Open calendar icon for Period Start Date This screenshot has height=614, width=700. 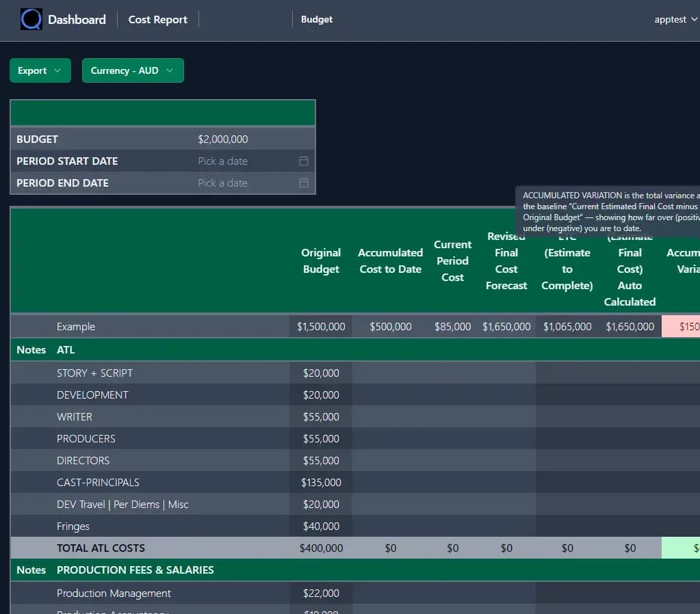304,161
